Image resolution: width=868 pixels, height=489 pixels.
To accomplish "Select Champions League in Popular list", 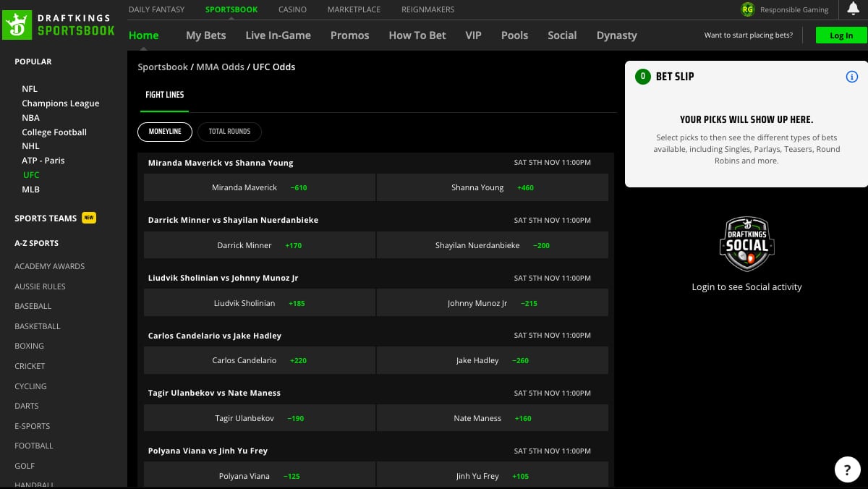I will point(61,103).
